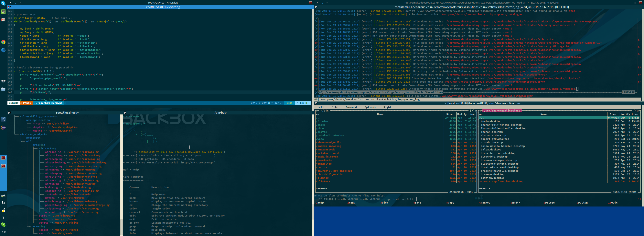
Task: Open the terminal group menu for openbox-menu.pl pane
Action: 9,7
